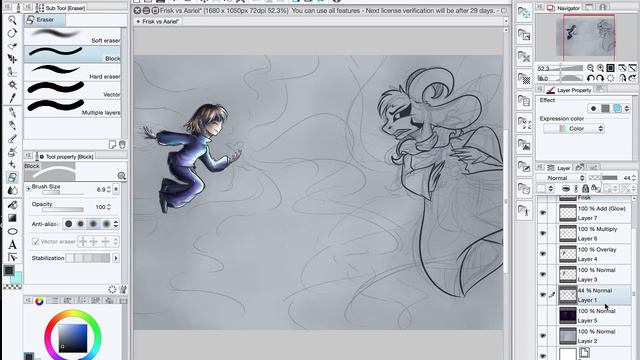The height and width of the screenshot is (360, 640).
Task: Click the color wheel square picker
Action: click(73, 338)
